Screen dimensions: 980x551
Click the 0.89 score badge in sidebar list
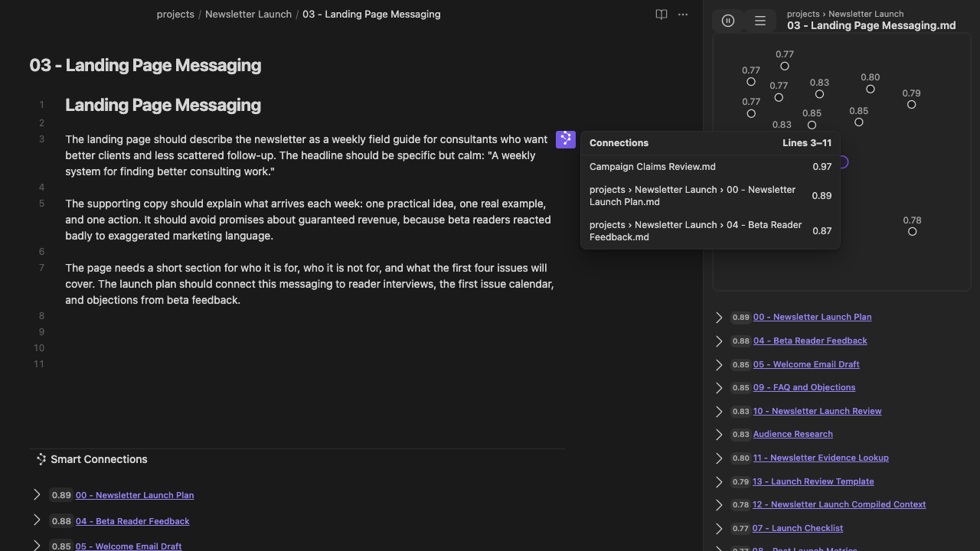(x=740, y=317)
